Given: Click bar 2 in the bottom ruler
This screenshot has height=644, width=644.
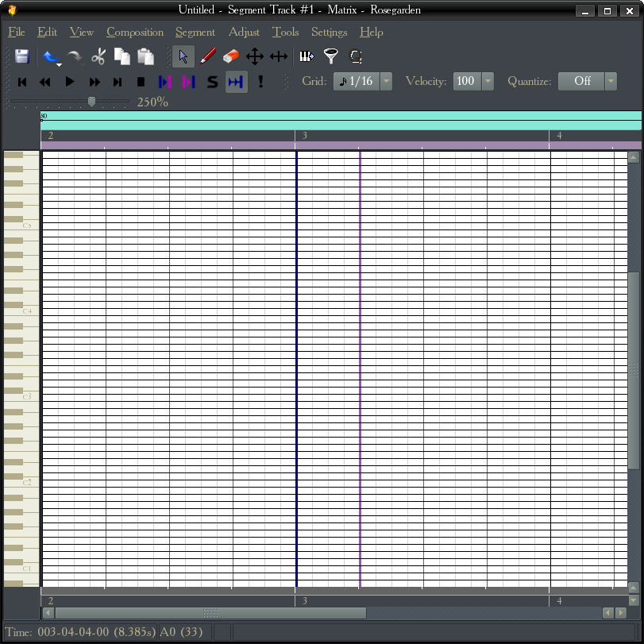Looking at the screenshot, I should coord(51,601).
